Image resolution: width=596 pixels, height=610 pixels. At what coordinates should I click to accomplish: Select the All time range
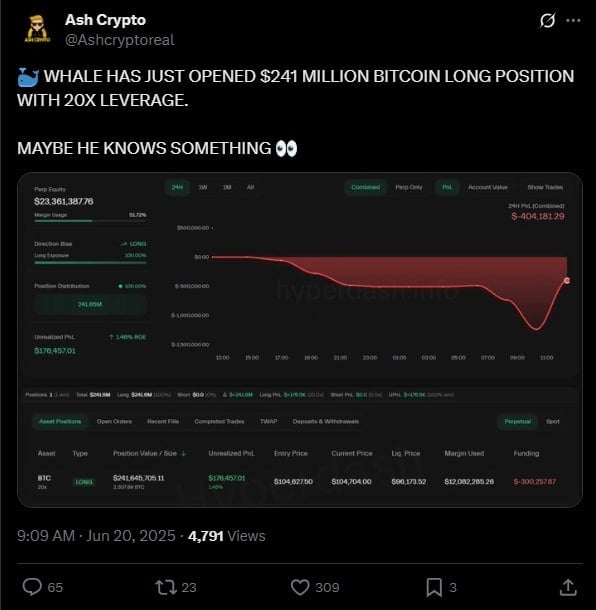(251, 187)
